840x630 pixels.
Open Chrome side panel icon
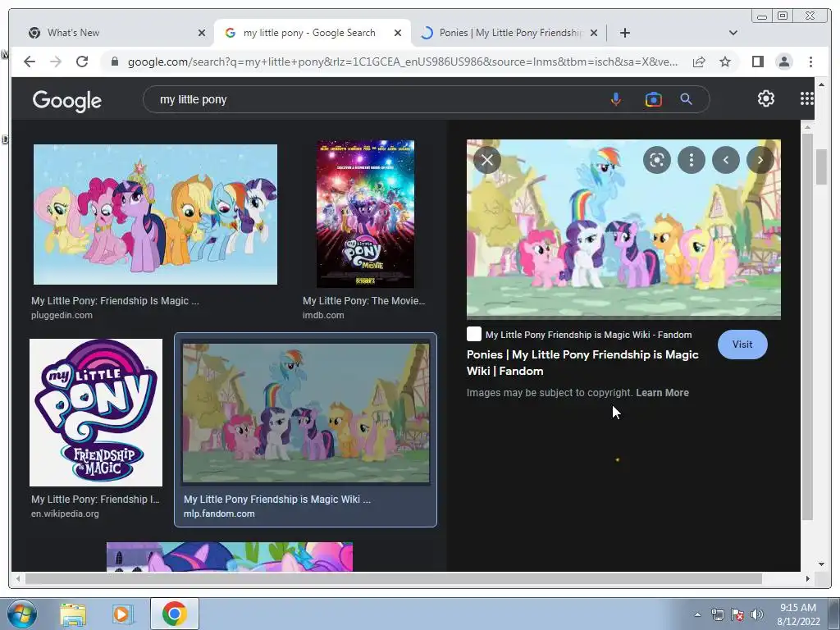pos(757,62)
